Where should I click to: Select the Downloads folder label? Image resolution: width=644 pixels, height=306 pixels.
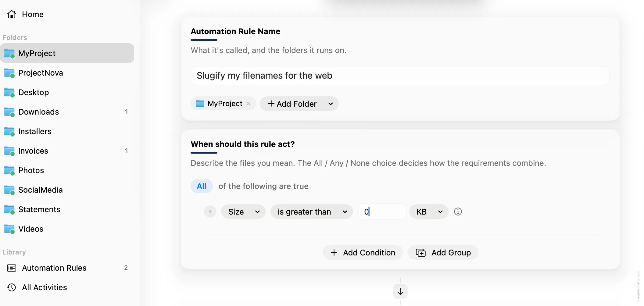tap(38, 112)
